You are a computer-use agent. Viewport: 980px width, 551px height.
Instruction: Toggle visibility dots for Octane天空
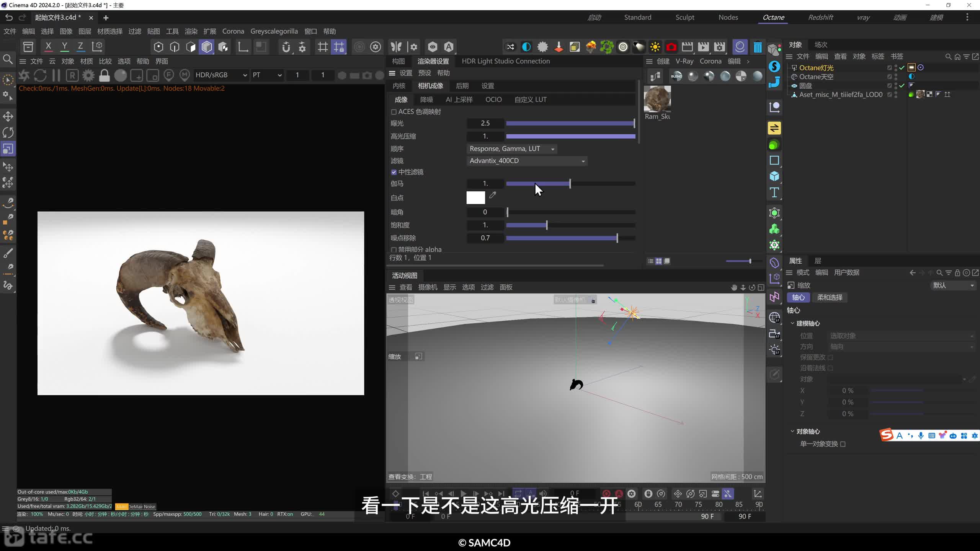click(896, 77)
